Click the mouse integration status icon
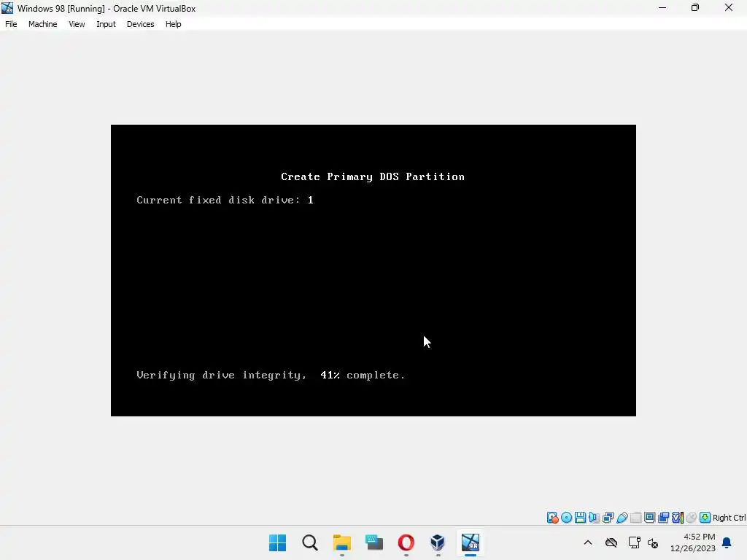 692,518
